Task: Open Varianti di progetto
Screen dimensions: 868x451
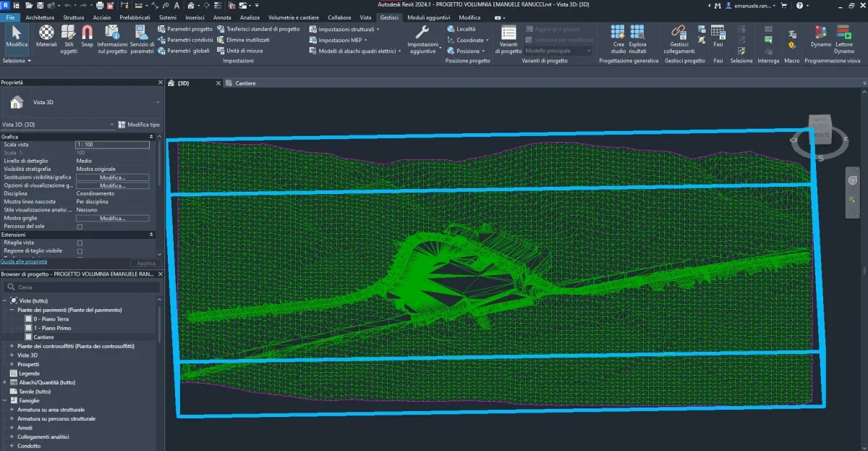Action: (509, 39)
